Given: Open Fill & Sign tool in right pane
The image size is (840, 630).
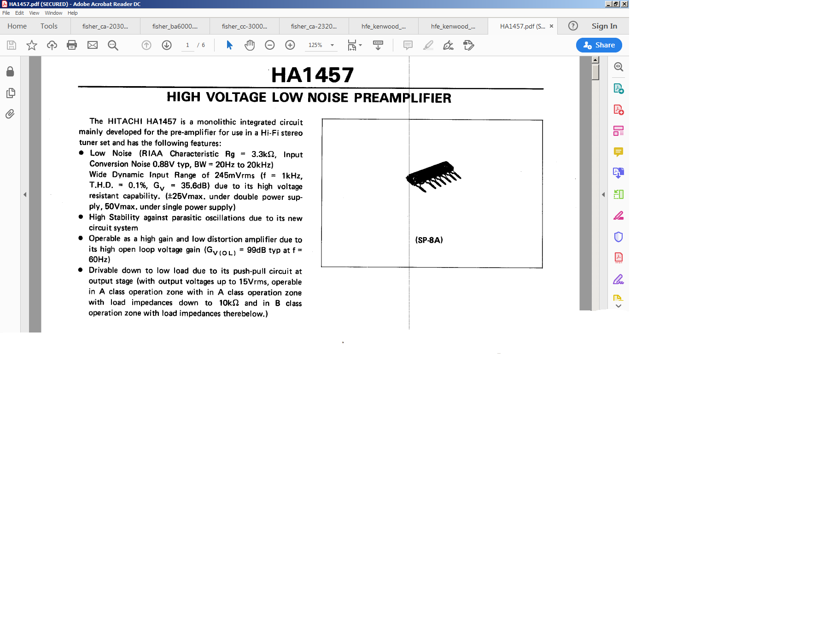Looking at the screenshot, I should pos(618,279).
